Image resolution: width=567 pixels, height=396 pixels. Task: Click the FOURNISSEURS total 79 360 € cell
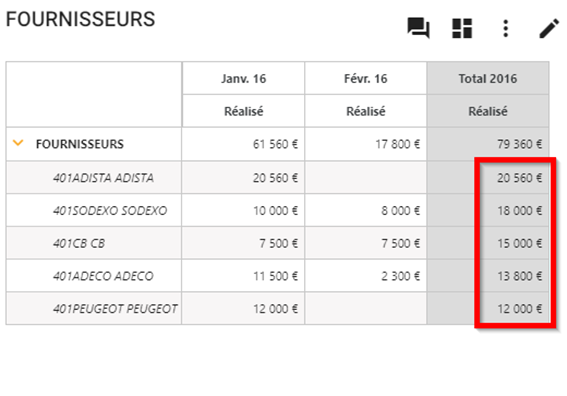[488, 144]
